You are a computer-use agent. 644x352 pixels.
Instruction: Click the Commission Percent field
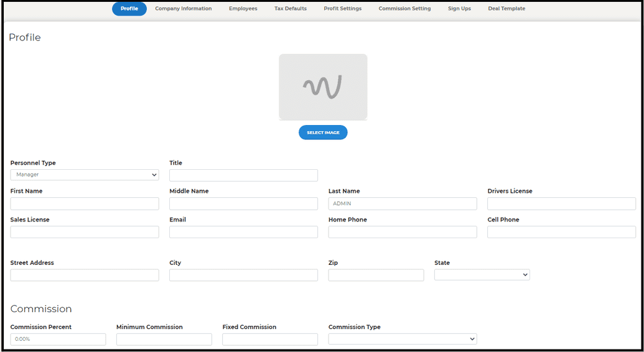tap(58, 340)
